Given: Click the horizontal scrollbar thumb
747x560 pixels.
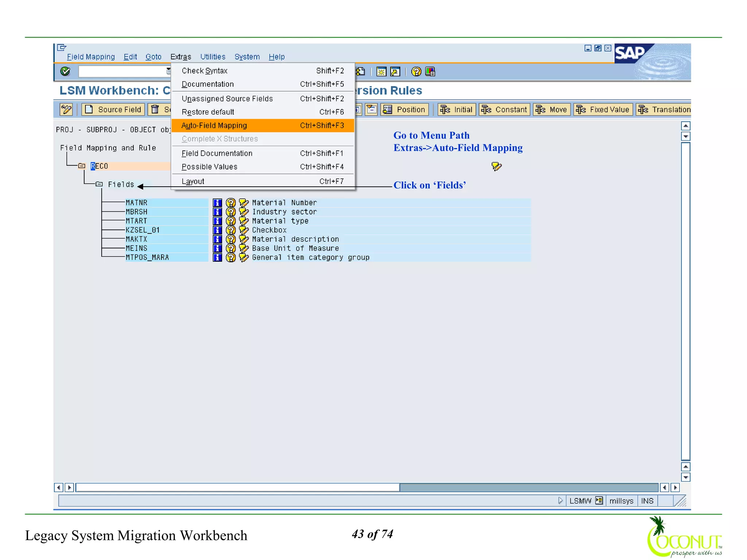Looking at the screenshot, I should (237, 487).
